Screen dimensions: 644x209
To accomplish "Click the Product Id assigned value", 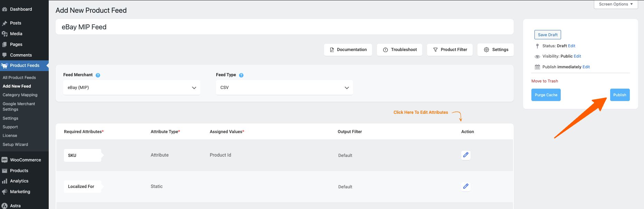I will pos(220,155).
